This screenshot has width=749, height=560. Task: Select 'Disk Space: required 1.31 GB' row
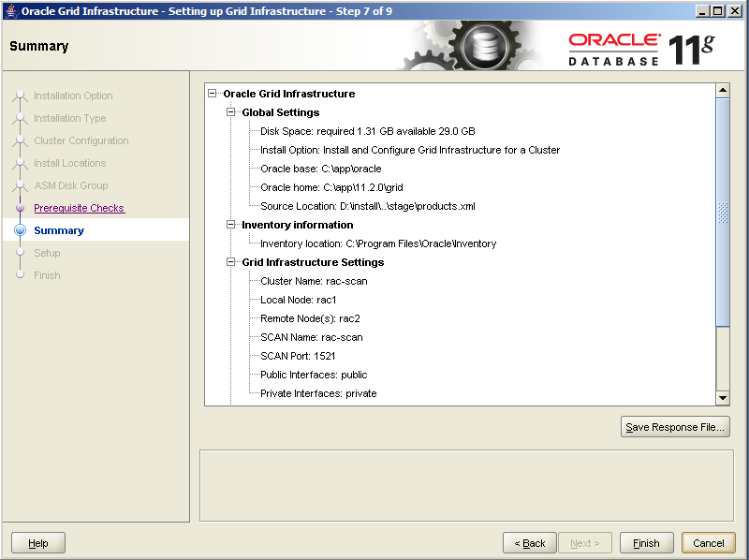pyautogui.click(x=368, y=131)
